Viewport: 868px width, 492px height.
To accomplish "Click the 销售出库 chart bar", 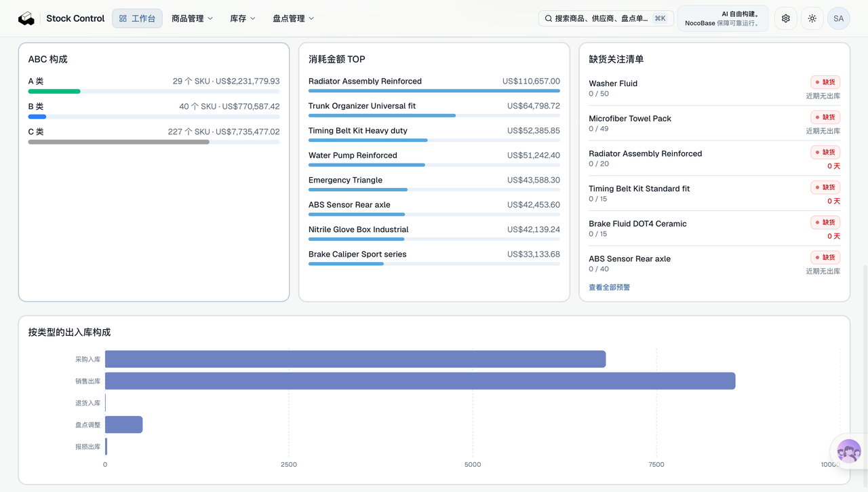I will pyautogui.click(x=420, y=381).
